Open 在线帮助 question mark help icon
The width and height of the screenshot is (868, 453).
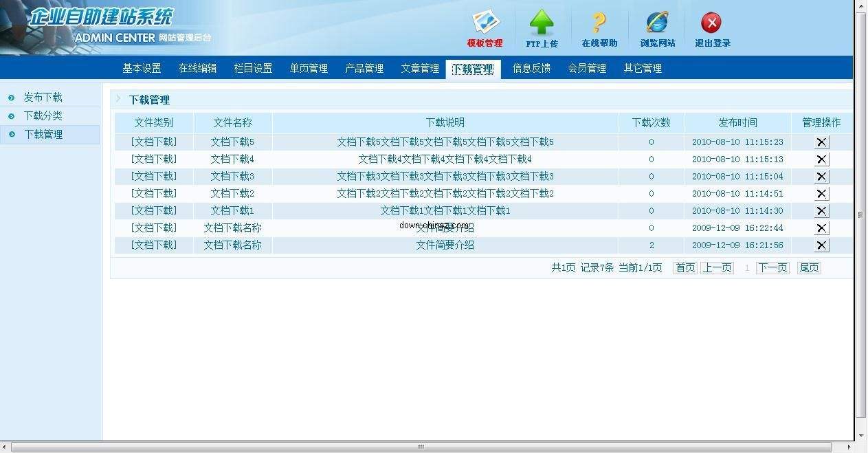click(x=599, y=23)
